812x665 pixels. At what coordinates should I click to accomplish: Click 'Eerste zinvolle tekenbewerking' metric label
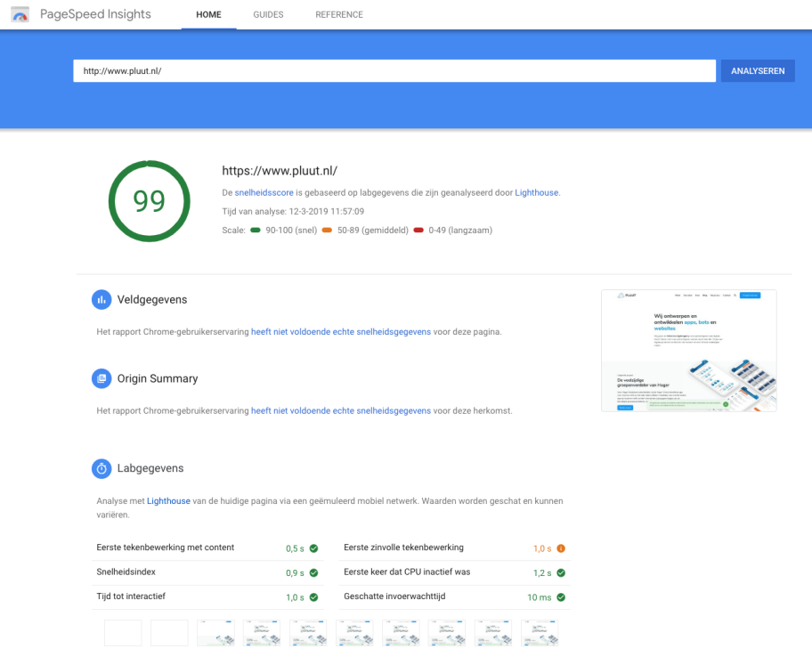(x=404, y=547)
